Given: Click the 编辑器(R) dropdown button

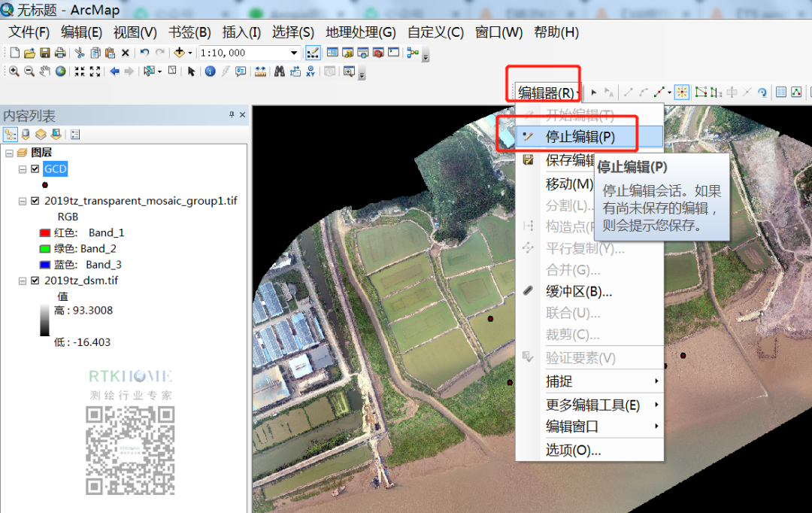Looking at the screenshot, I should [x=547, y=93].
